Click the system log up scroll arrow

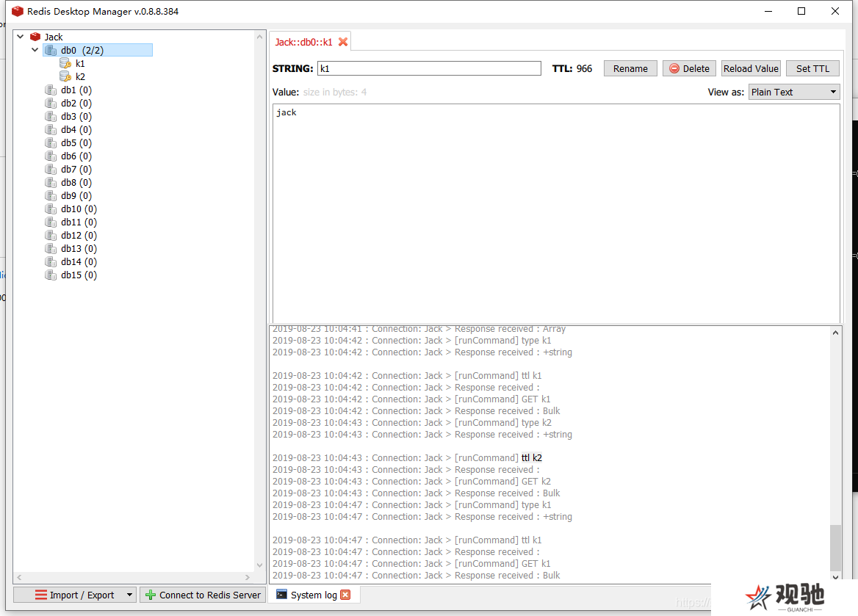point(835,333)
